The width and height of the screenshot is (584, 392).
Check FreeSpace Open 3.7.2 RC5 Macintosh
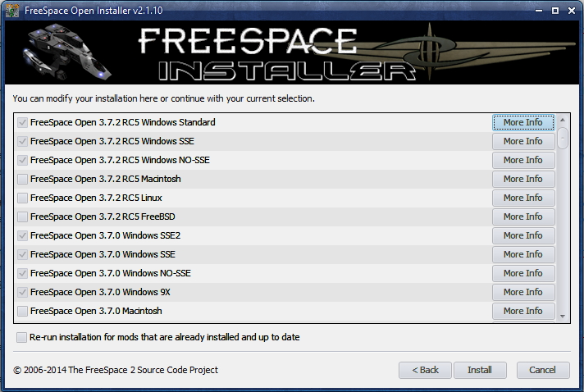pyautogui.click(x=22, y=179)
